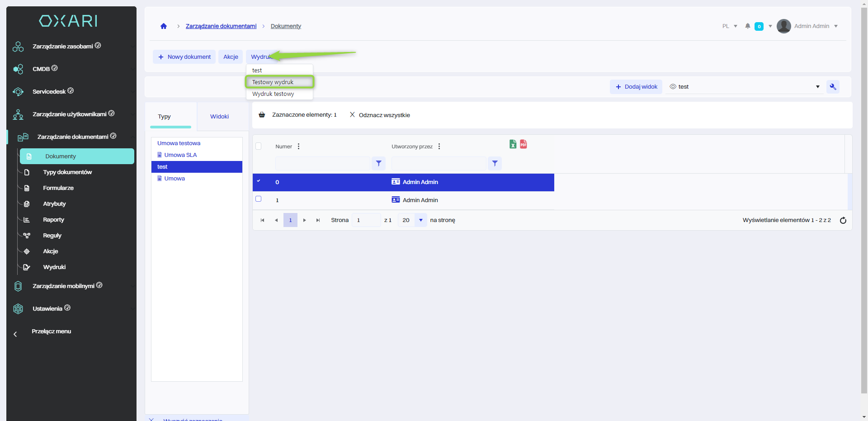Open the notifications bell
The height and width of the screenshot is (421, 868).
[x=748, y=26]
